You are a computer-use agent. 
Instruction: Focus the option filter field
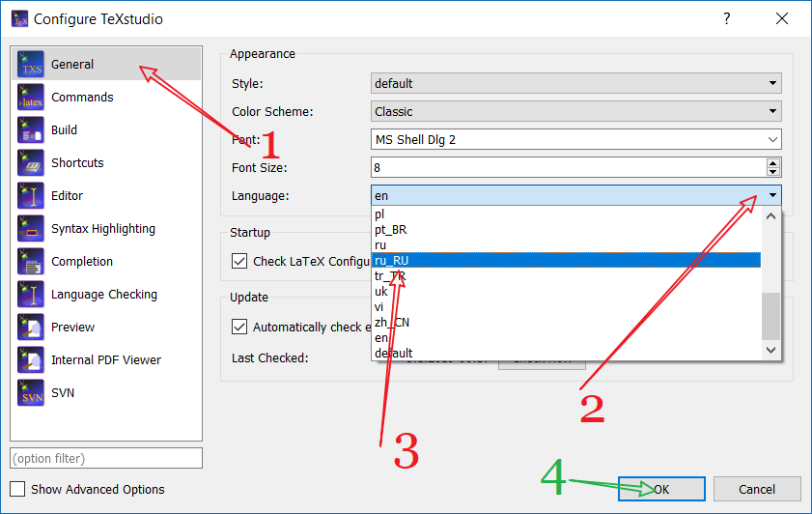tap(106, 458)
